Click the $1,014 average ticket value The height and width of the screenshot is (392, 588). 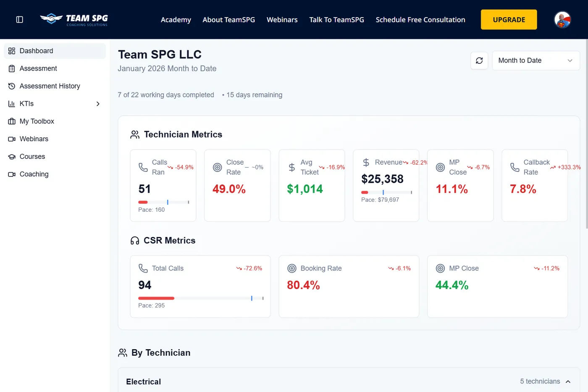pyautogui.click(x=305, y=189)
